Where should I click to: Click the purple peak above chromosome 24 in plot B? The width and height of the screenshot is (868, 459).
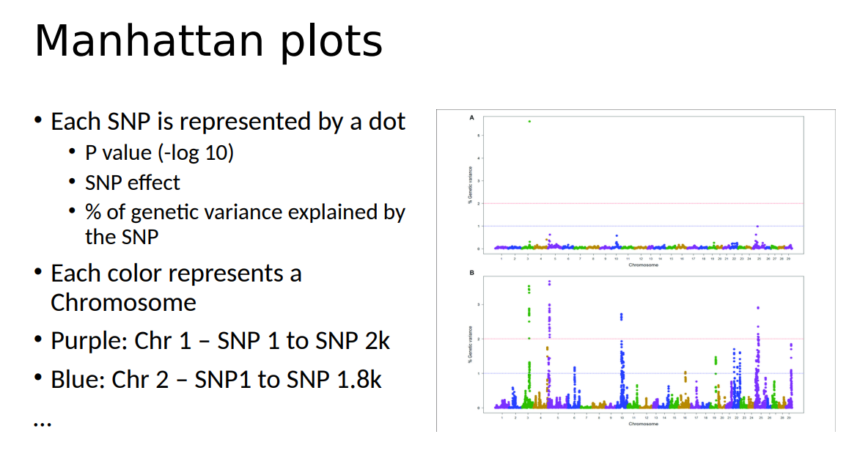click(757, 308)
